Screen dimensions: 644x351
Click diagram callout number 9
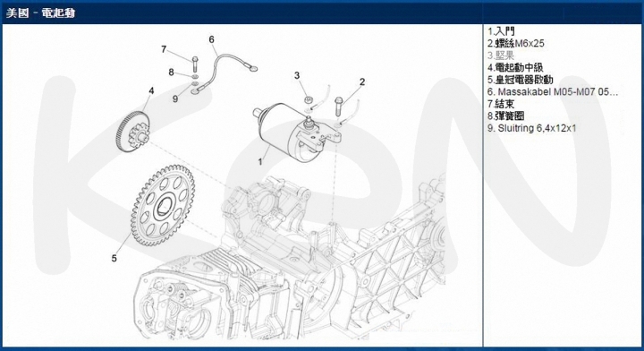[x=175, y=99]
